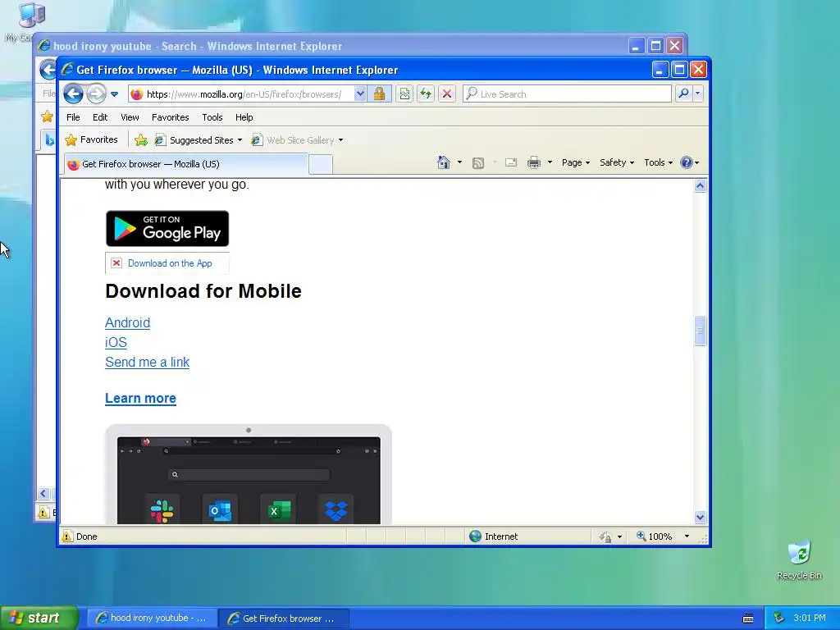Print the page with printer icon
Image resolution: width=840 pixels, height=630 pixels.
point(533,162)
